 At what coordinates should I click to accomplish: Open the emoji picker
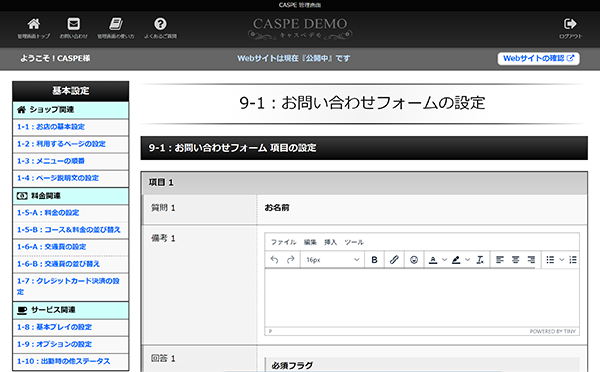414,260
